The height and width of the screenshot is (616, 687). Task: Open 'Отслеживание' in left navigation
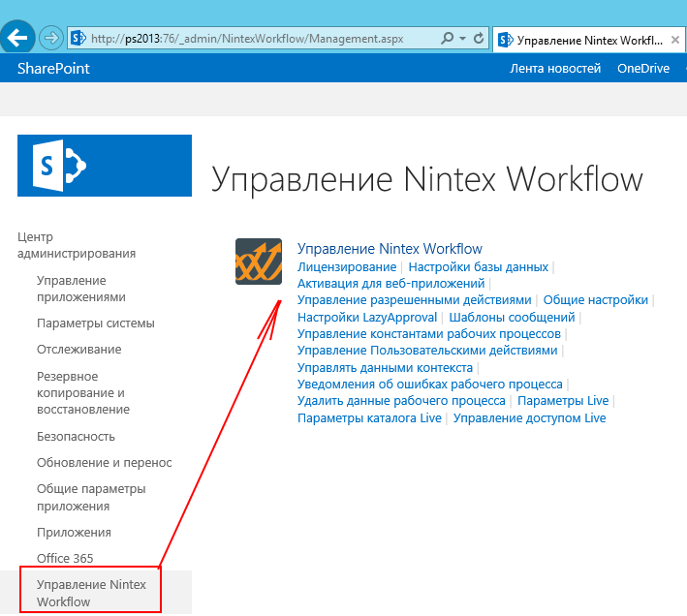pyautogui.click(x=78, y=350)
